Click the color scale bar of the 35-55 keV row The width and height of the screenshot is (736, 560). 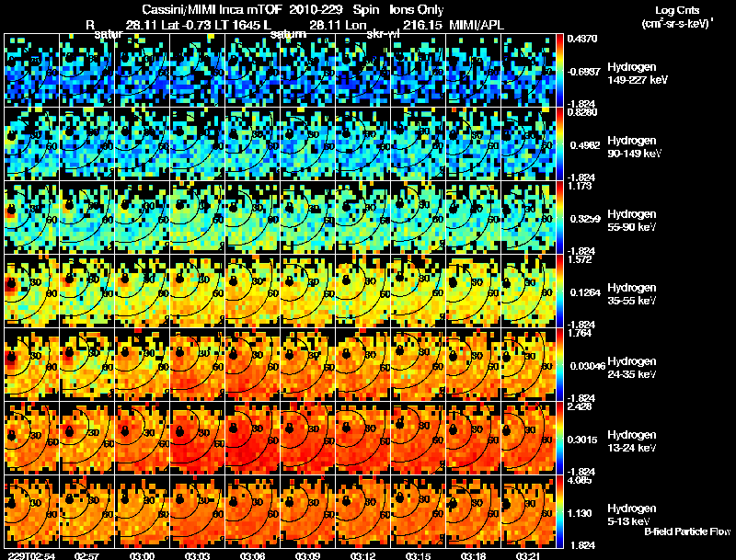click(559, 291)
